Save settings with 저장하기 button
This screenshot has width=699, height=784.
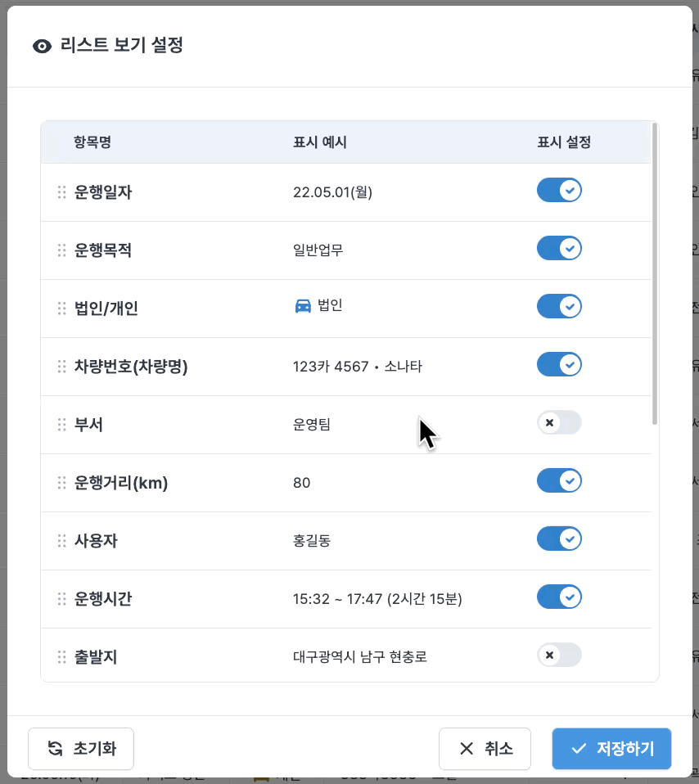[x=611, y=748]
